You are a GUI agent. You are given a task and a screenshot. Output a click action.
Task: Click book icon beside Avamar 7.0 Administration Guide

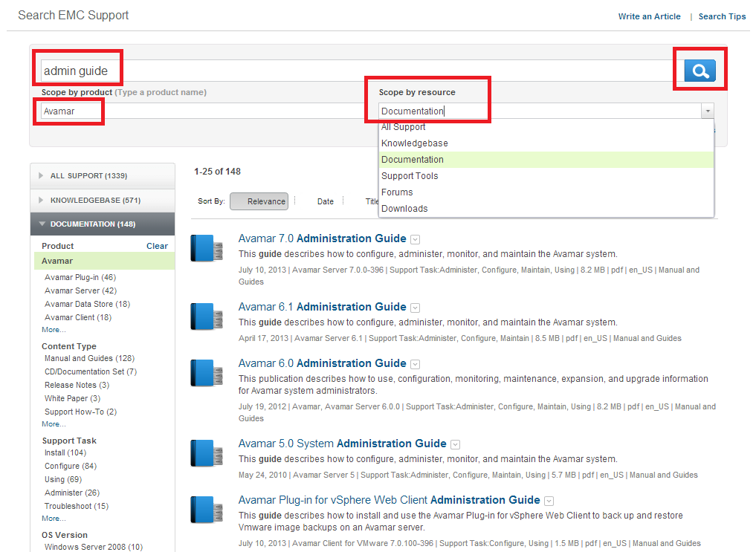[x=207, y=248]
